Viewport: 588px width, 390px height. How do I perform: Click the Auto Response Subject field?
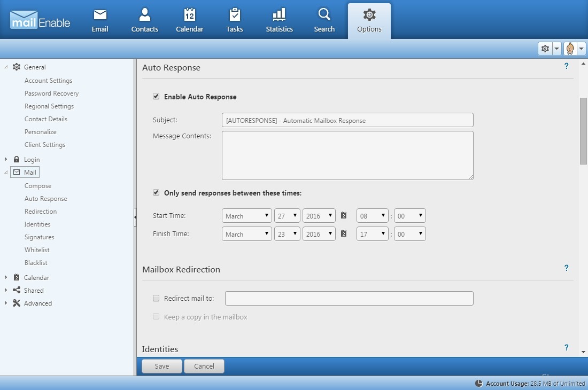(x=347, y=120)
